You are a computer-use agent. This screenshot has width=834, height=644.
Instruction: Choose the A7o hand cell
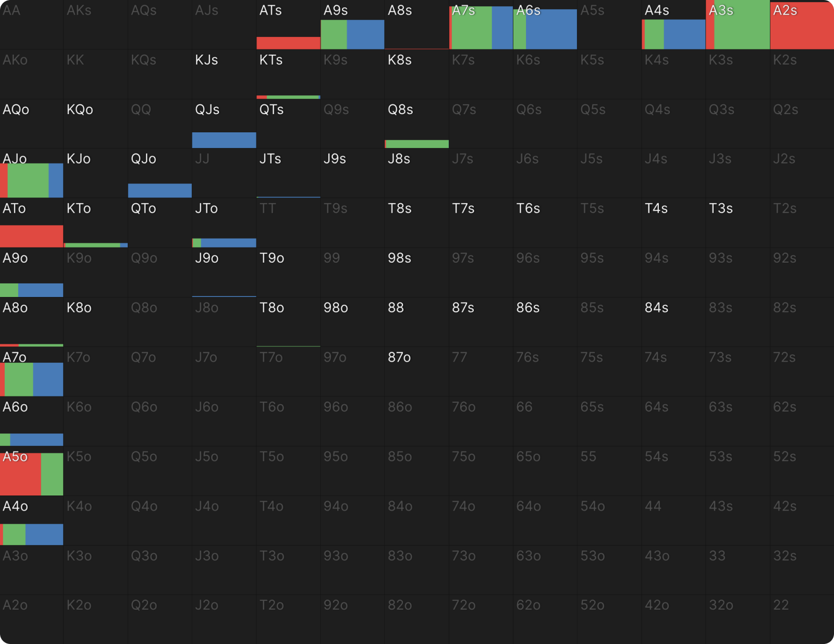32,372
